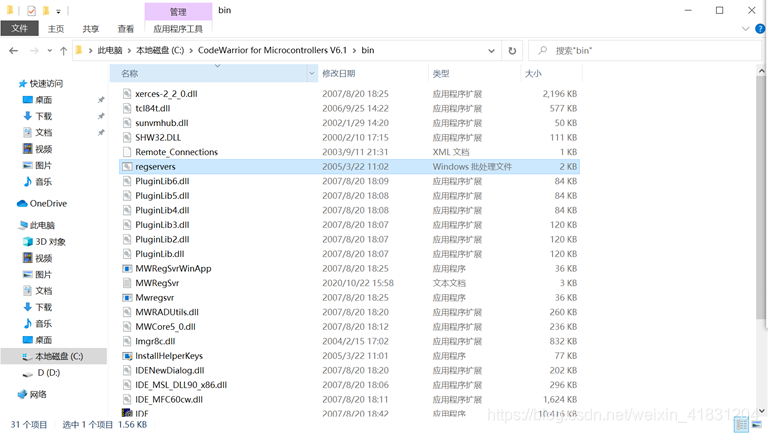
Task: Click the file name IDE_MSL_DLL90_x86.dll
Action: (x=181, y=385)
